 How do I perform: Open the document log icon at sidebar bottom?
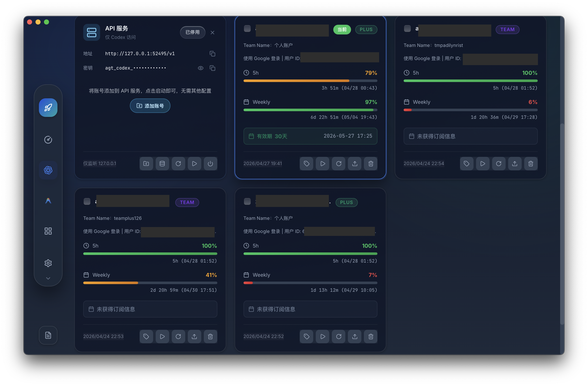coord(48,335)
